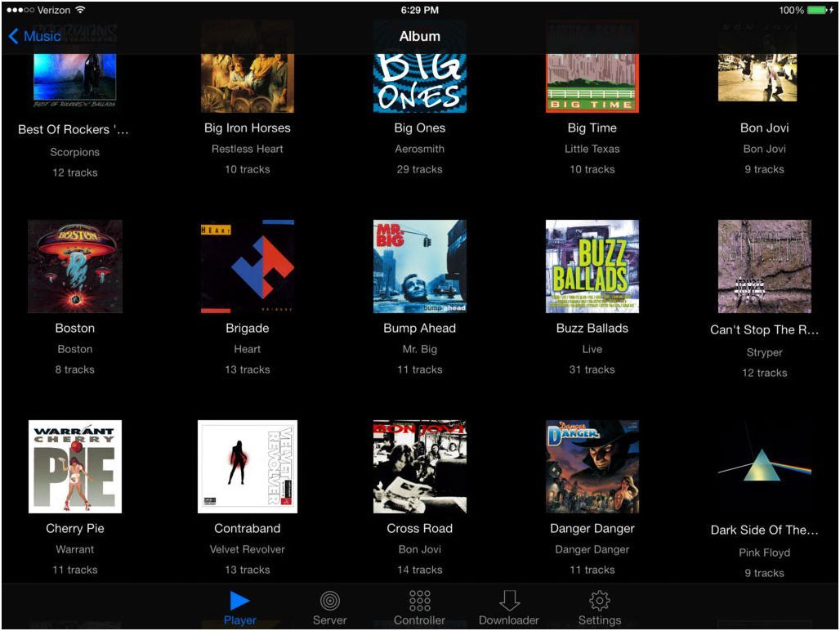
Task: Select the Boston album cover
Action: tap(75, 266)
